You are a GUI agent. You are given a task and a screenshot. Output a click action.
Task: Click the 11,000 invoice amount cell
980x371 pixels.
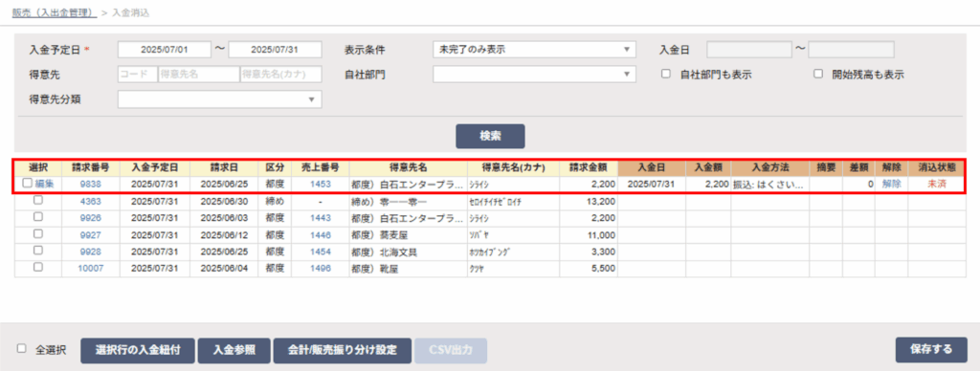589,235
